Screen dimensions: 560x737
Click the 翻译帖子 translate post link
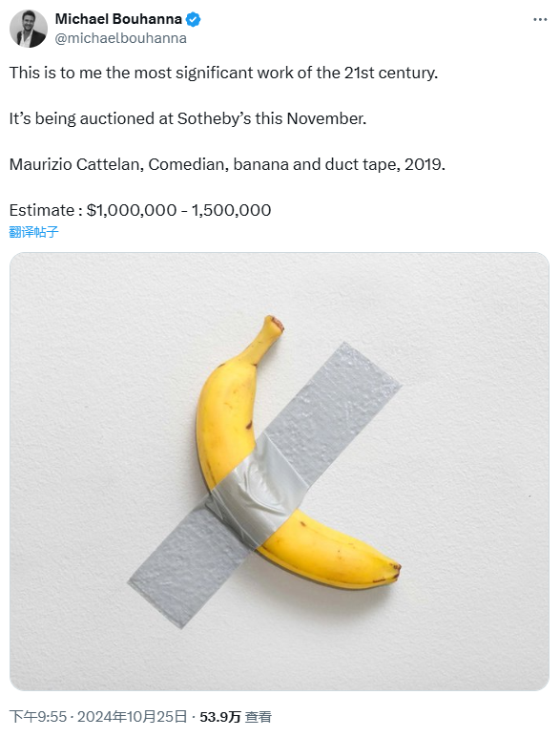point(33,232)
